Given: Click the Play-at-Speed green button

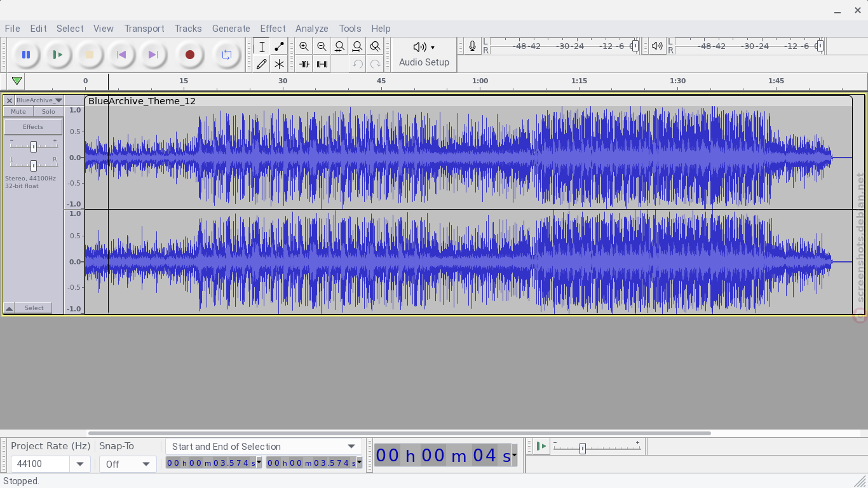Looking at the screenshot, I should (541, 447).
